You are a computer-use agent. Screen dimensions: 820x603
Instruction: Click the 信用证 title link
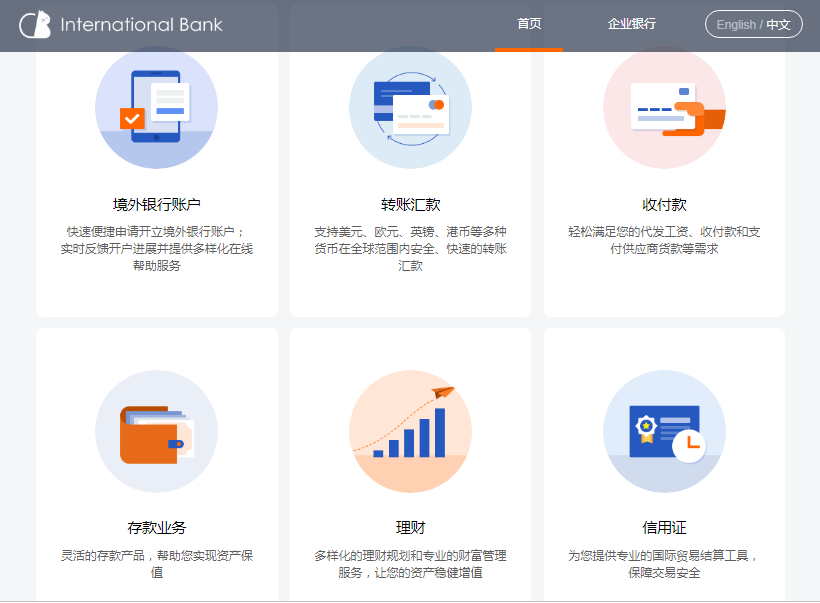click(x=664, y=528)
